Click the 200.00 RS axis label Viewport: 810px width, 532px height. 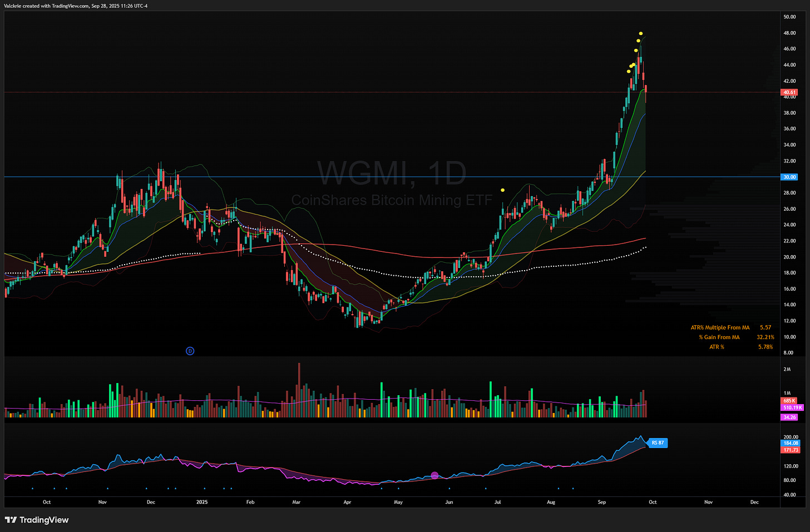click(x=791, y=437)
